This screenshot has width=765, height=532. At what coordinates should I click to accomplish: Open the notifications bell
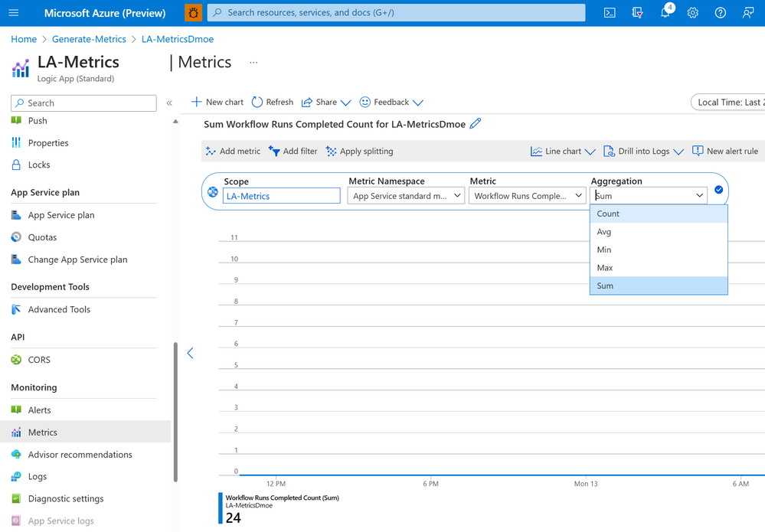(x=665, y=12)
